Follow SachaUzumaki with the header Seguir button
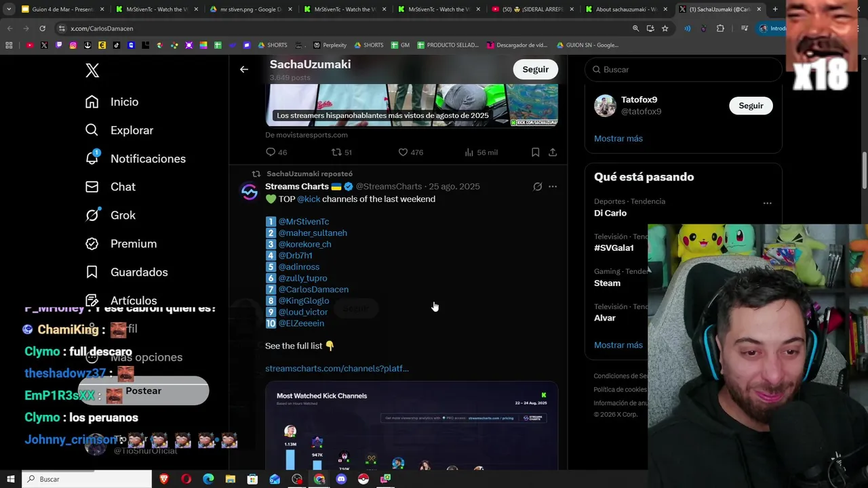This screenshot has height=488, width=868. coord(535,69)
